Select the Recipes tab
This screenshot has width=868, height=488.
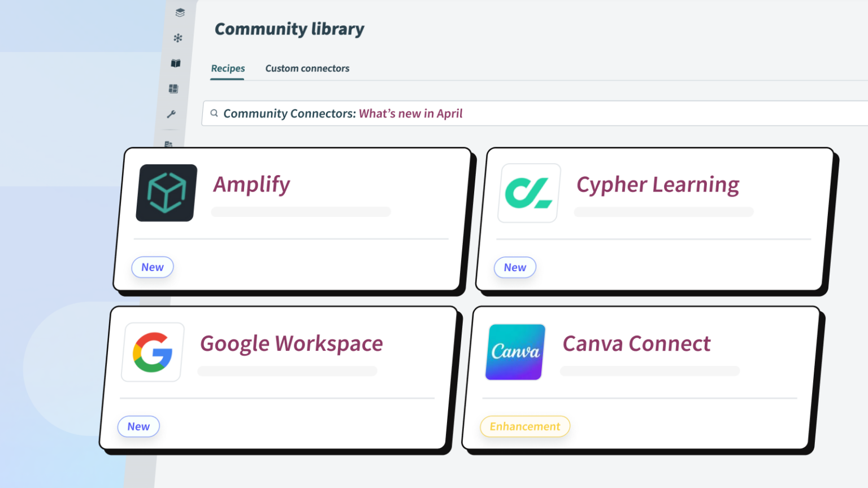point(227,68)
